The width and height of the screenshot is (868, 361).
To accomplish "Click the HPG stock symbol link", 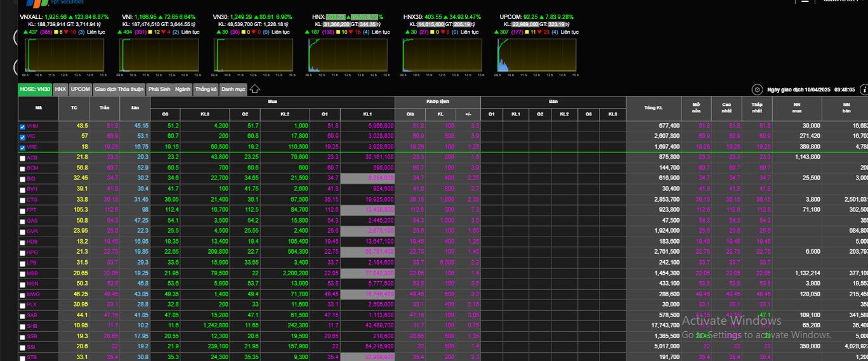I will click(32, 253).
